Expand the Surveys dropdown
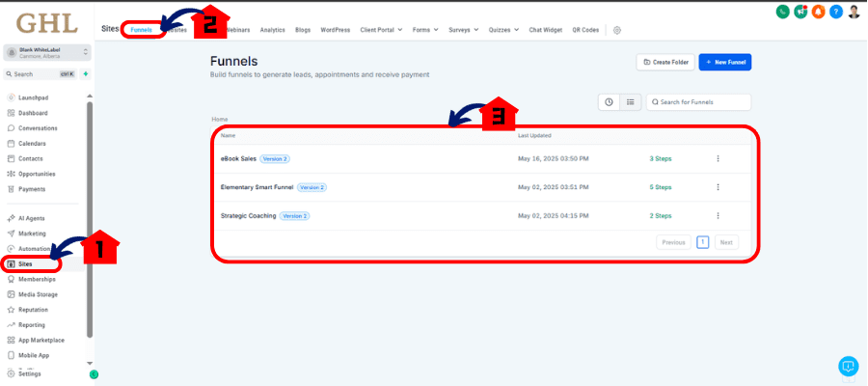868x386 pixels. pos(464,30)
